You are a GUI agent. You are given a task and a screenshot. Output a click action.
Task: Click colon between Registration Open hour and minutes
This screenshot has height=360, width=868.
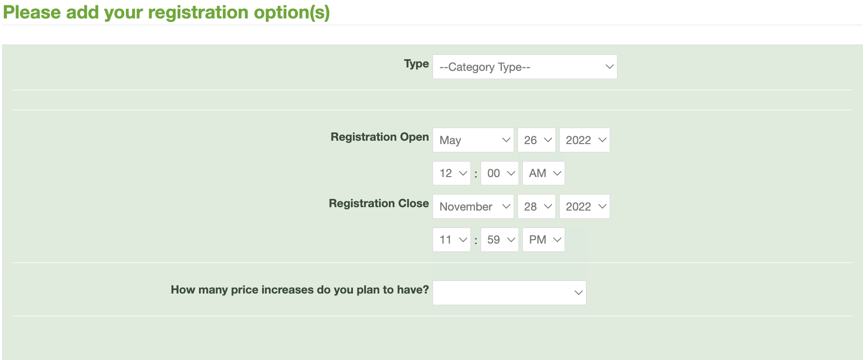476,174
